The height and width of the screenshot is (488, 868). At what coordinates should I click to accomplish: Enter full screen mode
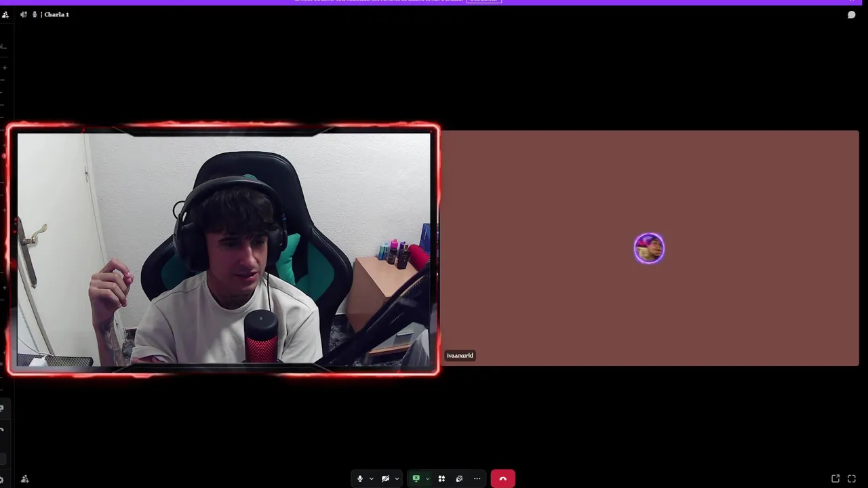tap(852, 479)
